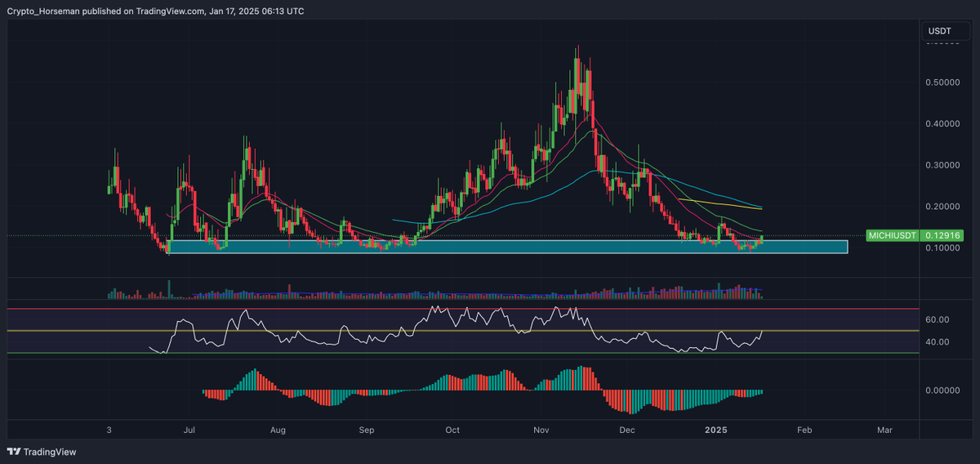Viewport: 980px width, 464px height.
Task: Click the Sep label on time axis
Action: (367, 429)
